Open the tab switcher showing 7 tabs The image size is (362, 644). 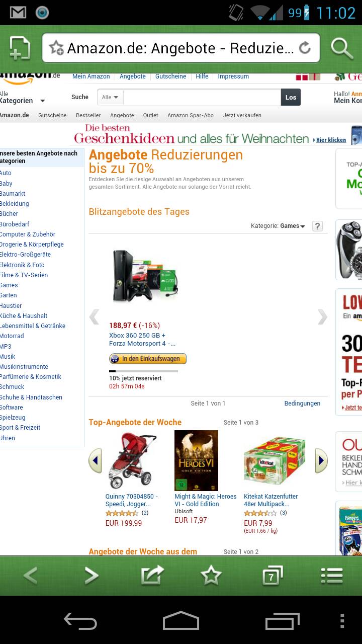coord(272,576)
